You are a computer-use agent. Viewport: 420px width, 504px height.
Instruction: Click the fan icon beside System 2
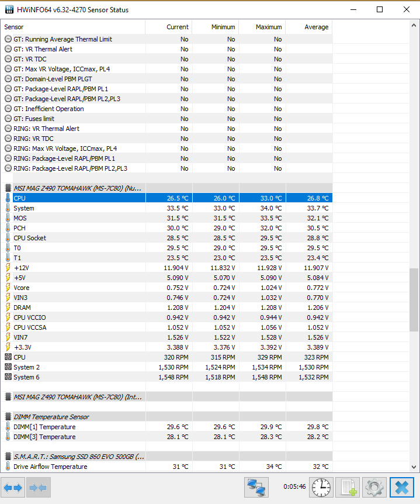pyautogui.click(x=8, y=367)
